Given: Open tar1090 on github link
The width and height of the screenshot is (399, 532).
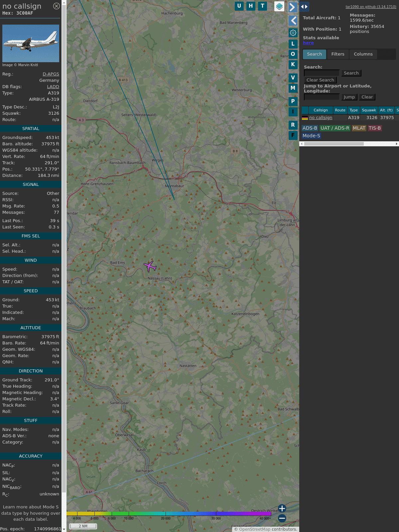Looking at the screenshot, I should pos(371,7).
